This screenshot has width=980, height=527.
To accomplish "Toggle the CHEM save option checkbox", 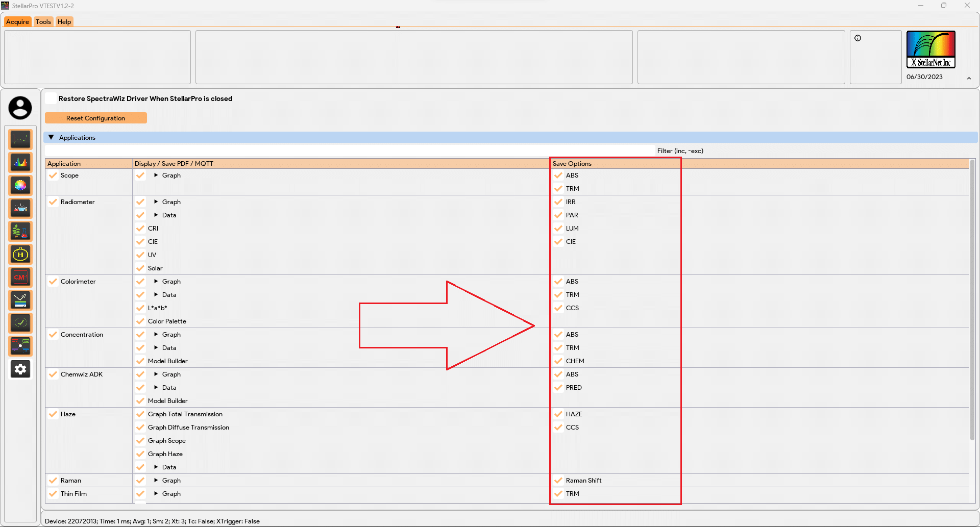I will (558, 361).
